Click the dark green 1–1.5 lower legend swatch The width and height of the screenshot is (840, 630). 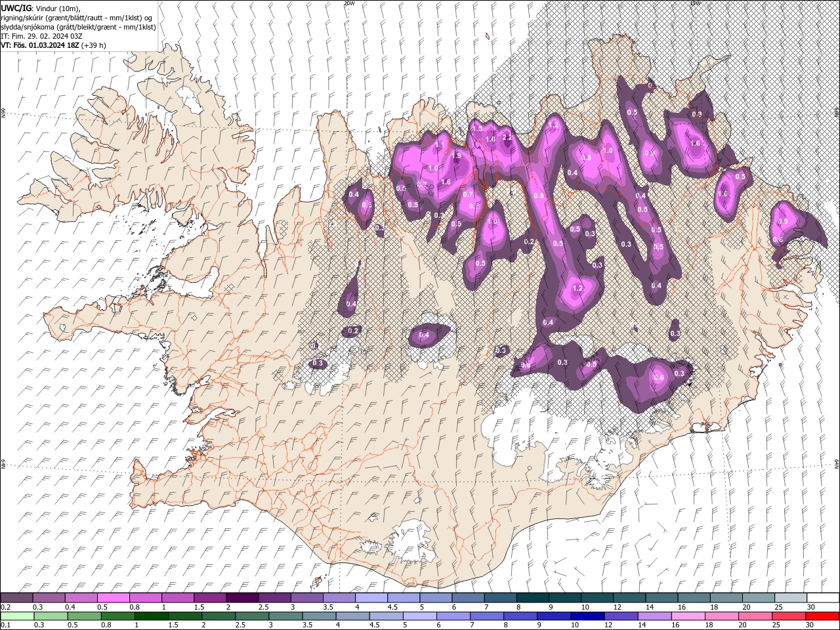[x=151, y=616]
